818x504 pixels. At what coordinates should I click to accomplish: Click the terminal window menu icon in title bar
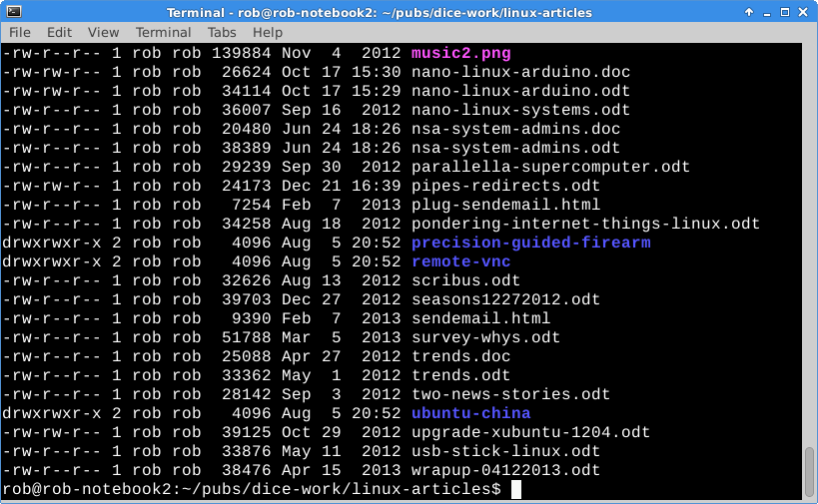tap(12, 12)
